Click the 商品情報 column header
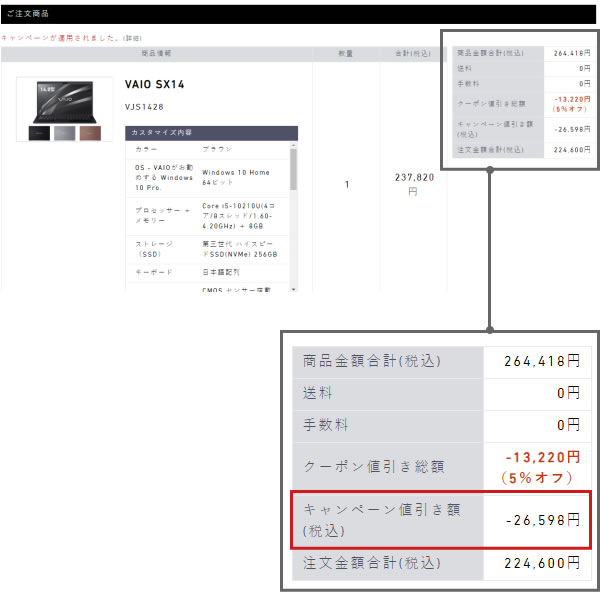 coord(157,53)
